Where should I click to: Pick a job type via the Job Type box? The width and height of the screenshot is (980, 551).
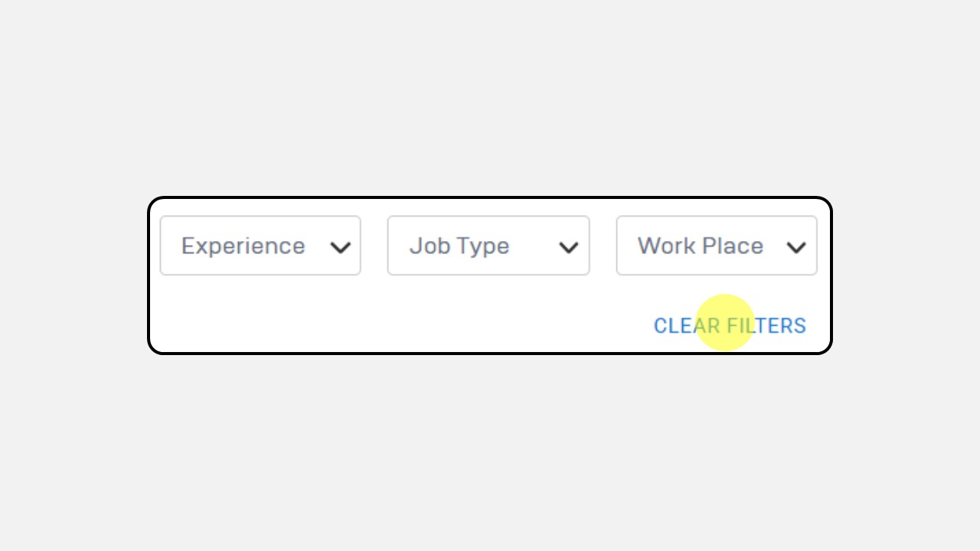(488, 246)
